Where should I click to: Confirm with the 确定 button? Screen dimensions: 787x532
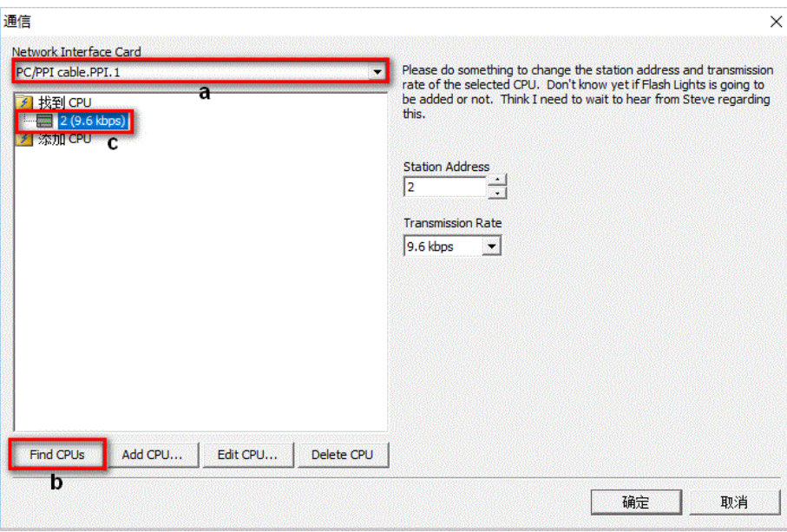tap(636, 502)
